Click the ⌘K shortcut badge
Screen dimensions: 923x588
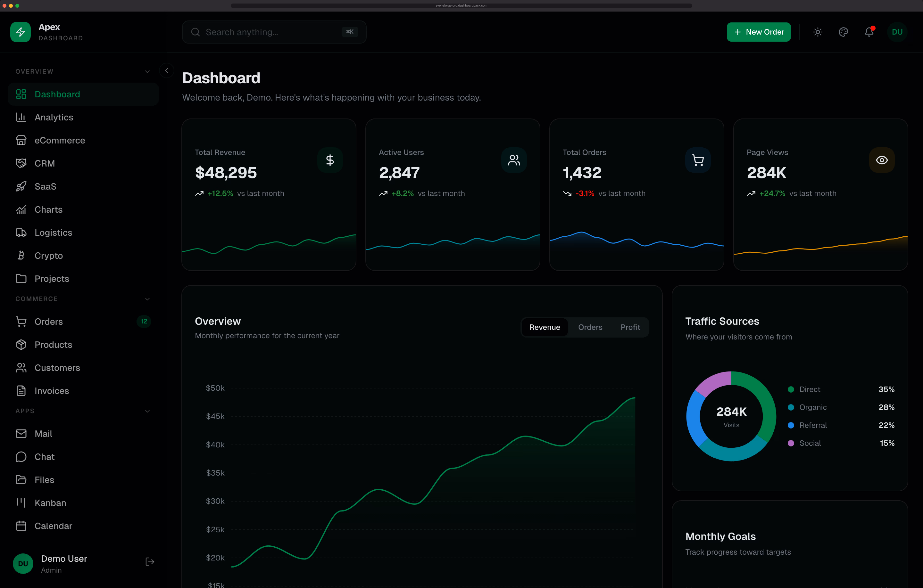350,32
